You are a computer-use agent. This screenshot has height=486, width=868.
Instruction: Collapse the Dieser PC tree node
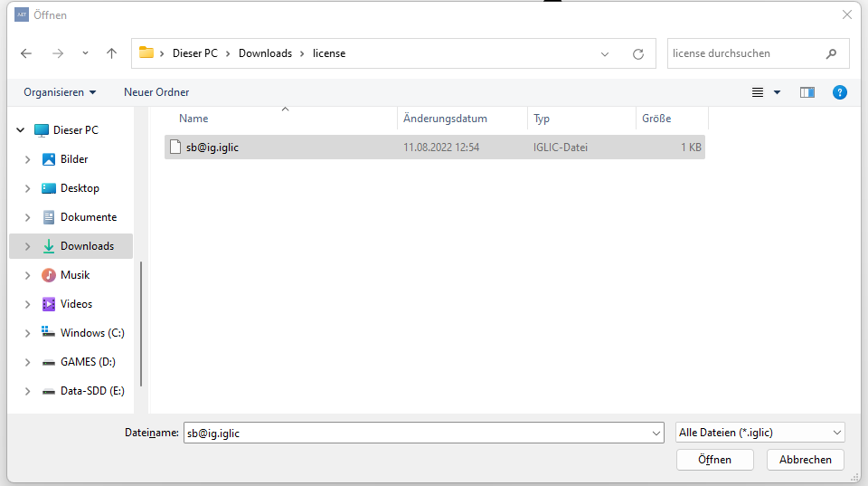pos(20,130)
